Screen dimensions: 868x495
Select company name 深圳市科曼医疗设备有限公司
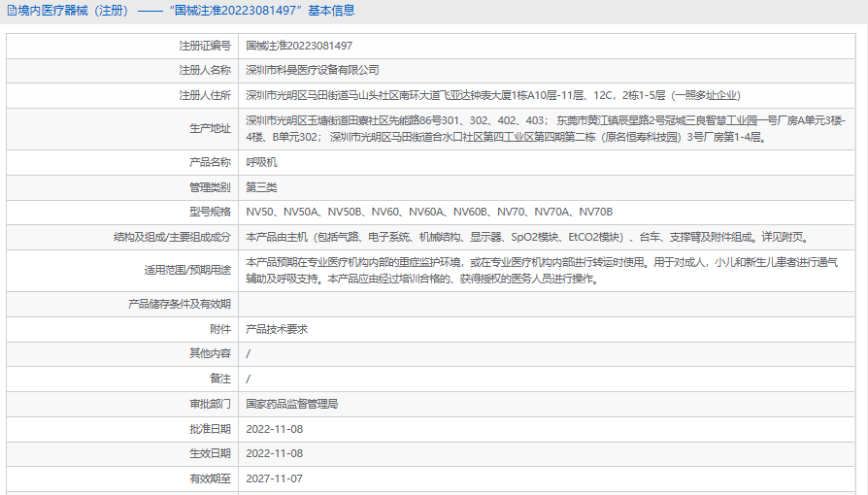tap(313, 70)
